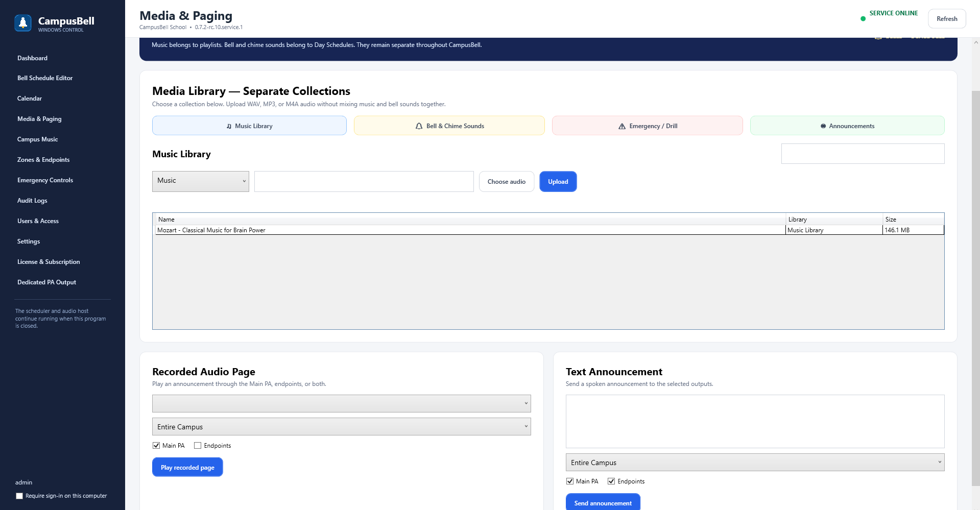
Task: Select Media & Paging in the sidebar
Action: 39,119
